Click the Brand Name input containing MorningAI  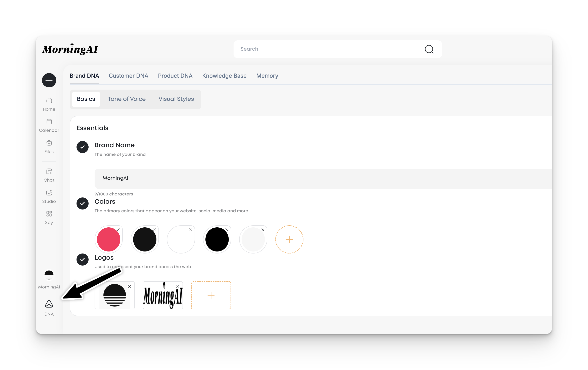[323, 178]
